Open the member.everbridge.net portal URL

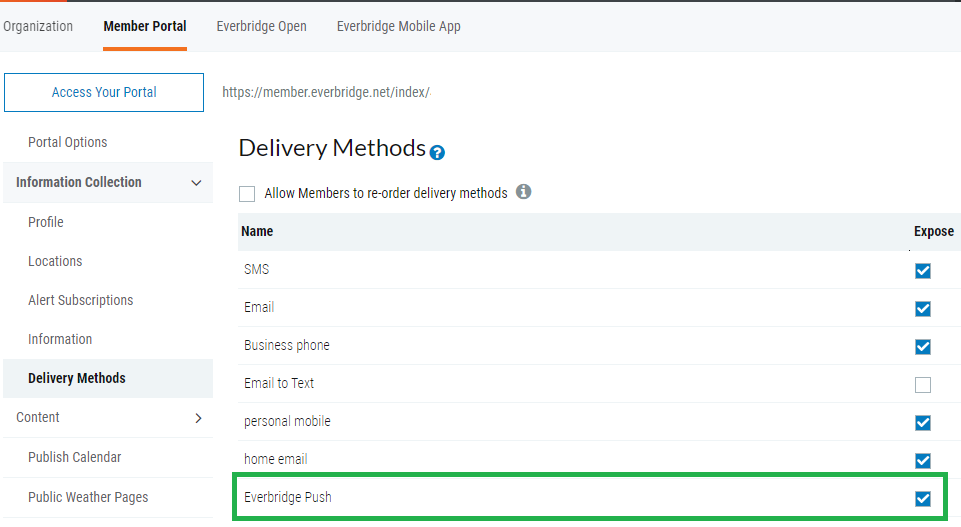(327, 92)
